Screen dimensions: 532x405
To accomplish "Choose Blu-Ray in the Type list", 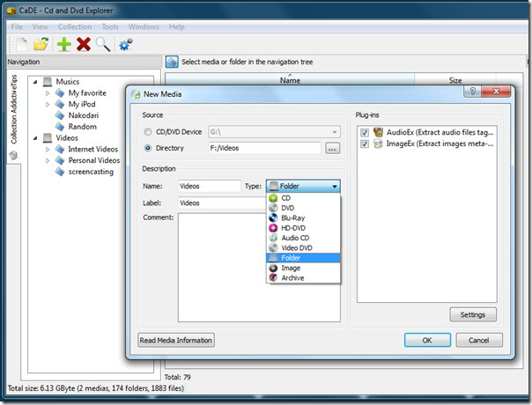I will click(x=303, y=218).
